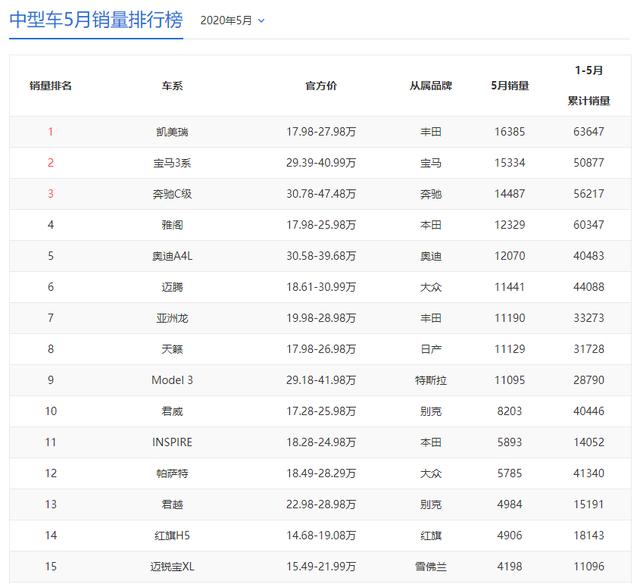Select the Model 3 series name
This screenshot has height=584, width=640.
tap(172, 380)
